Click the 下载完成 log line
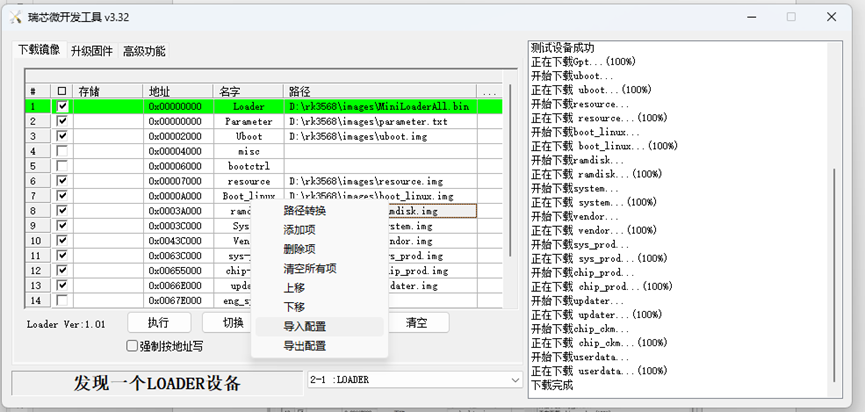865x412 pixels. pyautogui.click(x=552, y=385)
